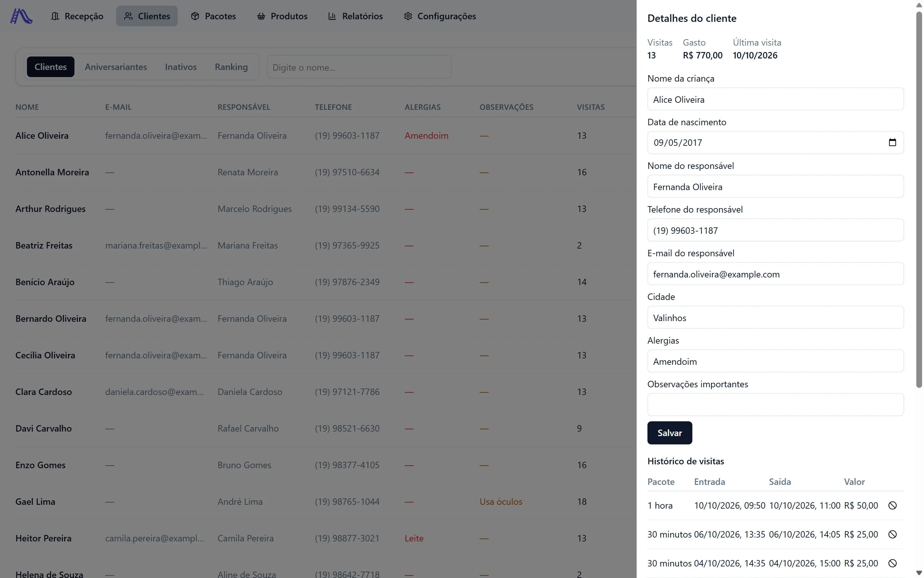Go to Pacotes in the navigation
924x578 pixels.
213,16
